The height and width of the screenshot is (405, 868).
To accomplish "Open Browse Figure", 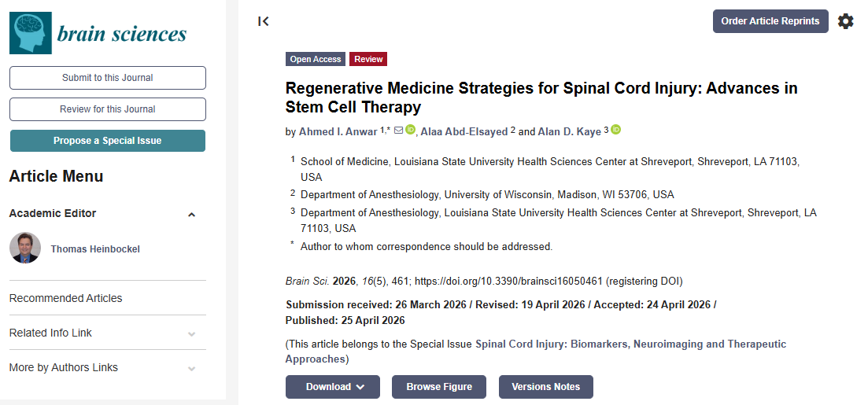I will (439, 387).
